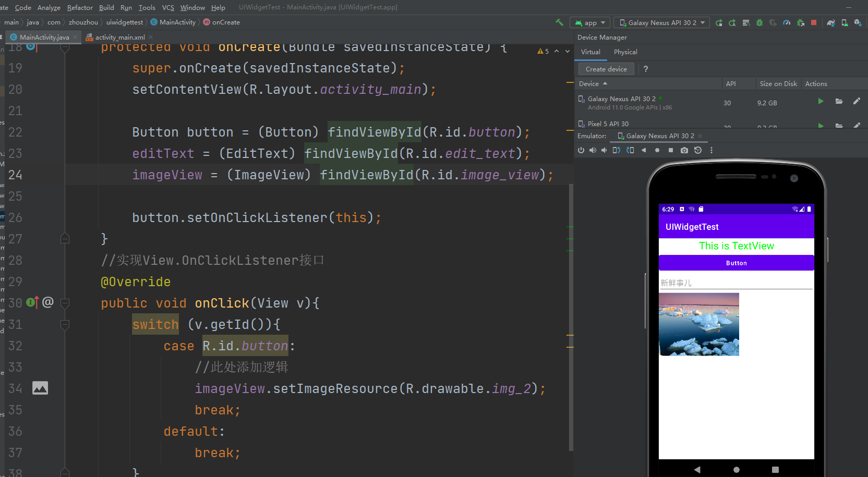This screenshot has width=868, height=477.
Task: Click the Device Manager help question mark
Action: 646,69
